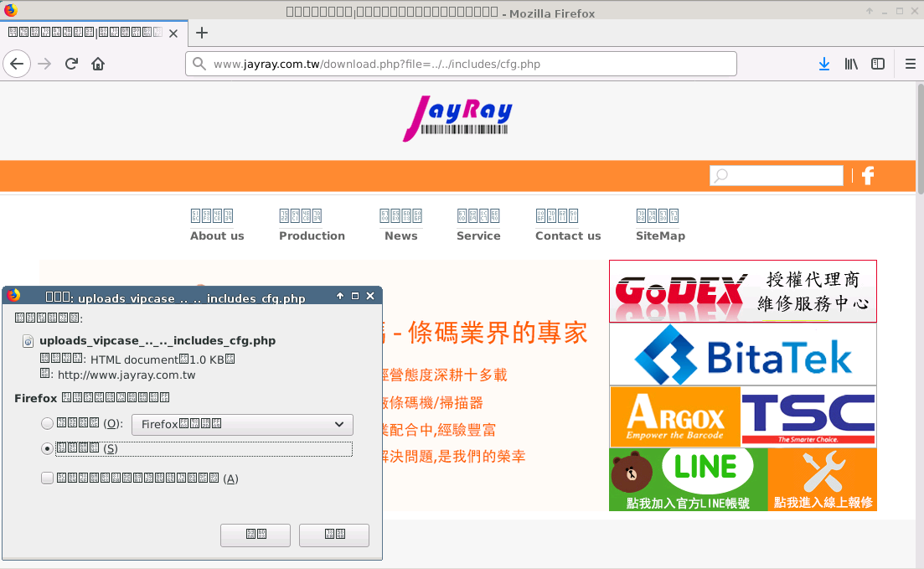Maximize the download dialog window
The image size is (924, 569).
[x=354, y=296]
